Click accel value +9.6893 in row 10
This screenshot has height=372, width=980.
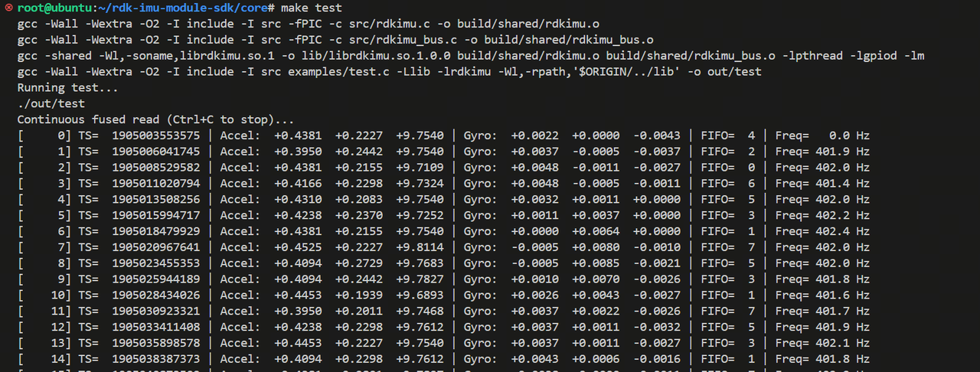(420, 295)
